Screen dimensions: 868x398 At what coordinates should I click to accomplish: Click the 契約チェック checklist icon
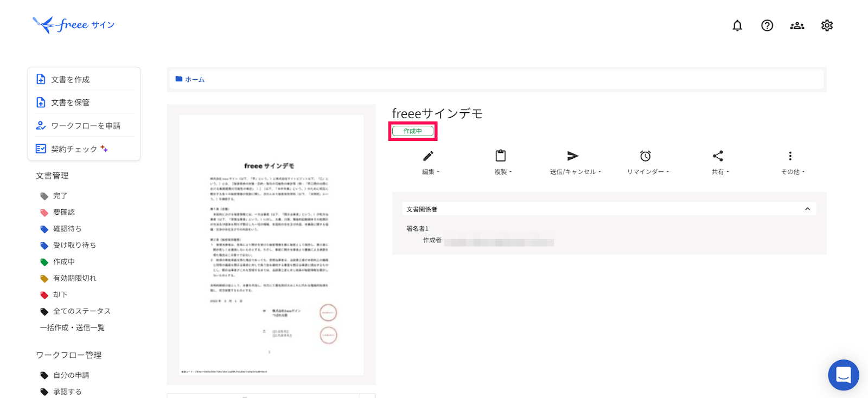41,149
